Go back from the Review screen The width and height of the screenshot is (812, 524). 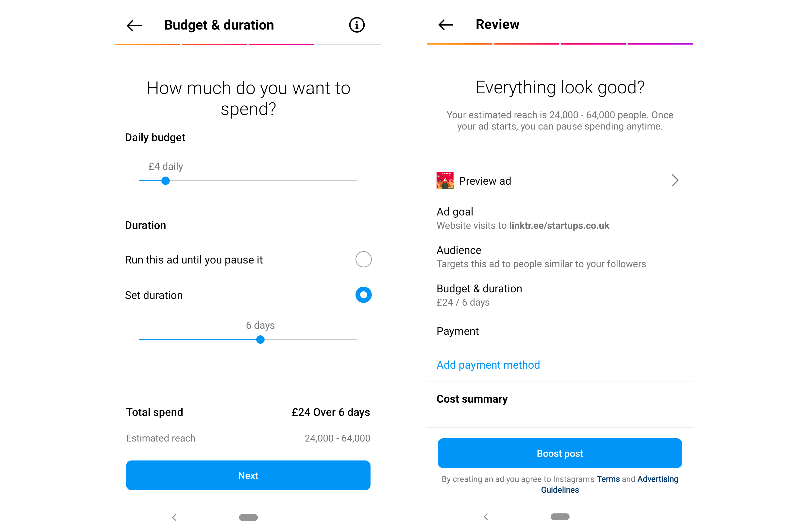[445, 25]
